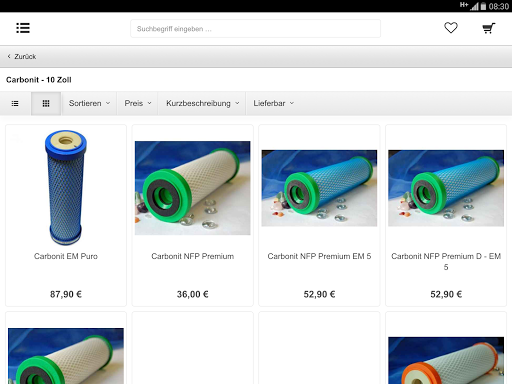Switch to list view layout
The height and width of the screenshot is (384, 512).
click(x=15, y=103)
